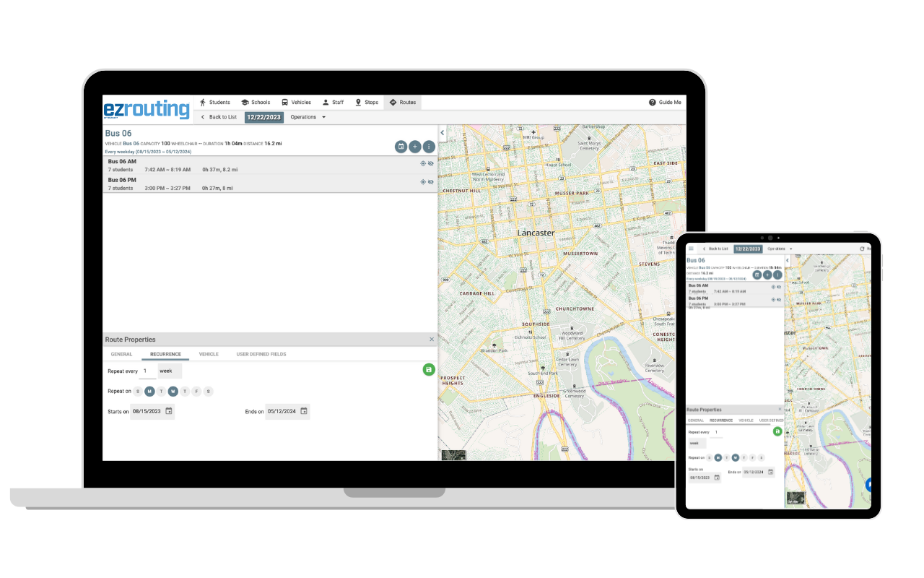Select RECURRENCE tab on laptop
The image size is (924, 578).
[165, 355]
